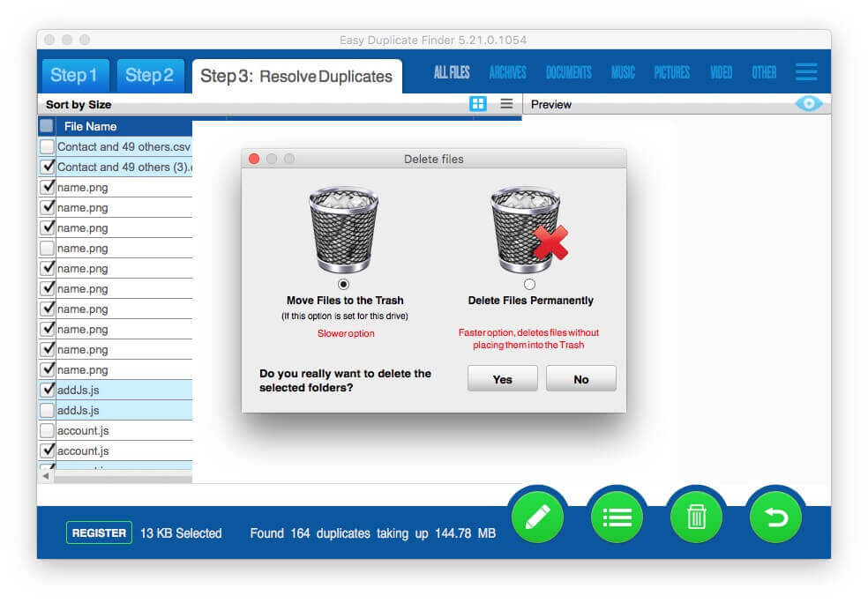Toggle the Preview eye icon
This screenshot has width=868, height=603.
[x=808, y=104]
